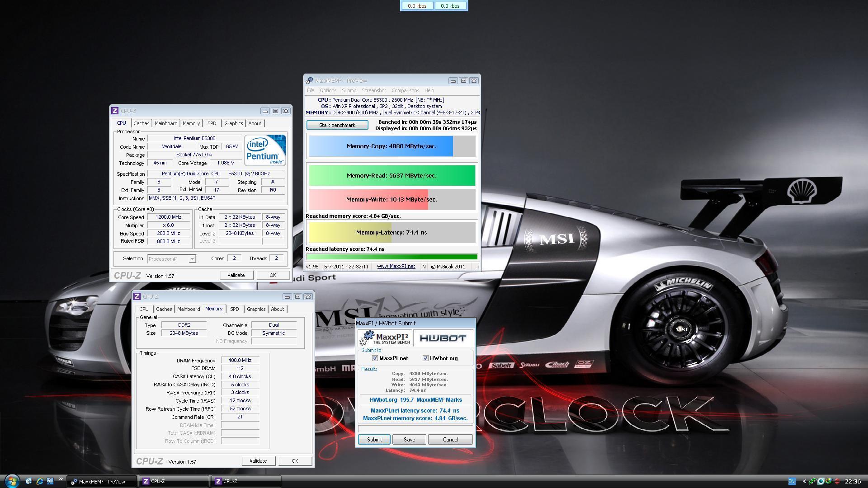Switch to CPU tab in lower CPU-Z window
Screen dimensions: 868x488
(144, 309)
